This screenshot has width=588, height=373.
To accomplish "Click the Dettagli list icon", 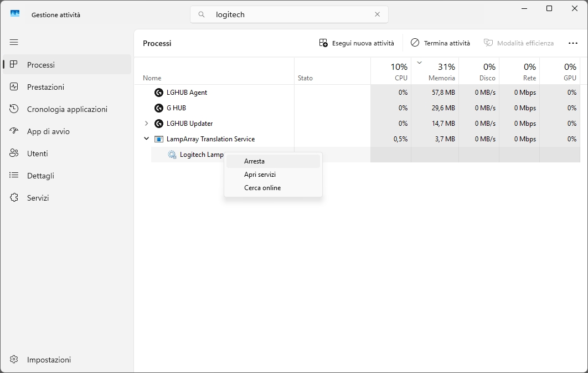I will [14, 175].
